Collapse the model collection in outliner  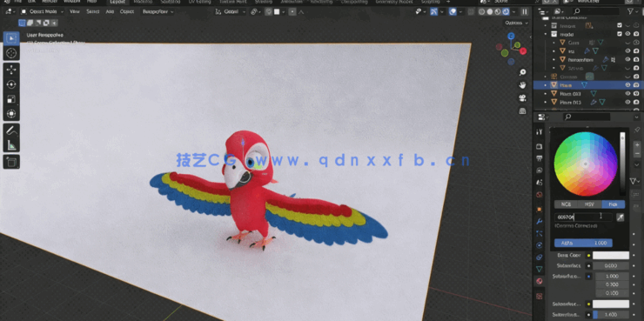pyautogui.click(x=546, y=35)
